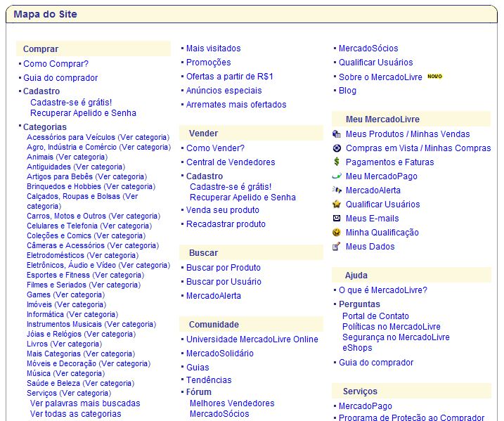Click the smiley Minha Qualificação icon
The image size is (504, 421).
[337, 233]
